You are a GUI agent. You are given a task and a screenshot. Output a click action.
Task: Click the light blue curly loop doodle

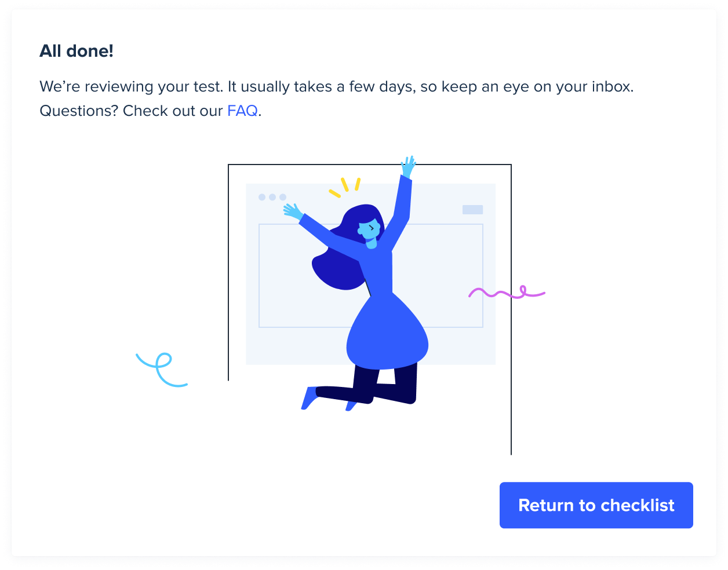(162, 369)
